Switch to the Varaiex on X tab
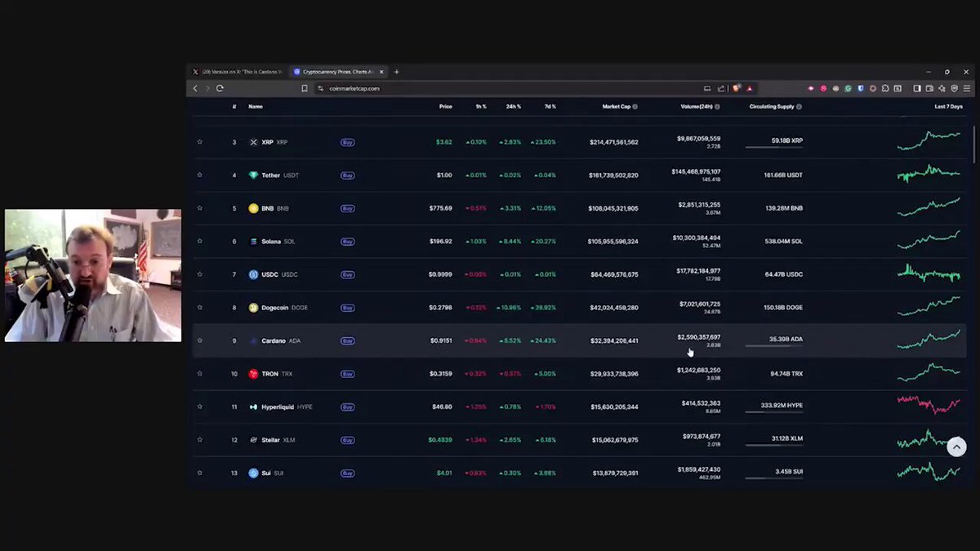The height and width of the screenshot is (551, 980). (238, 72)
